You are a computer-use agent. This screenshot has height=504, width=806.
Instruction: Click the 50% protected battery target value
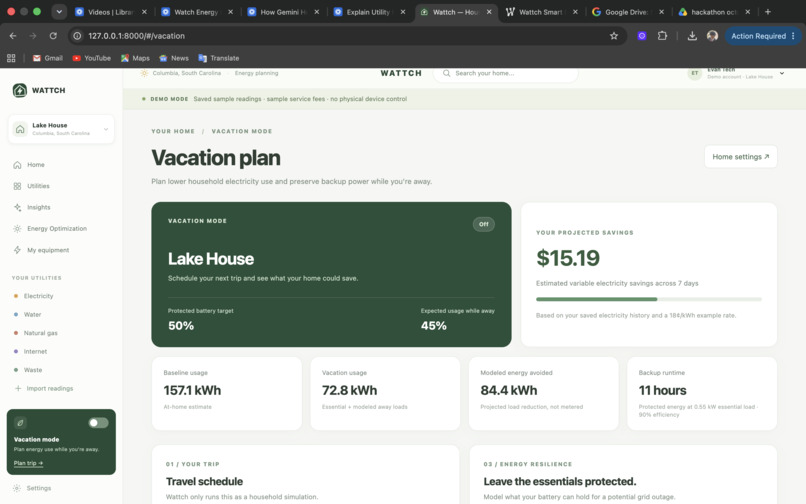click(181, 326)
